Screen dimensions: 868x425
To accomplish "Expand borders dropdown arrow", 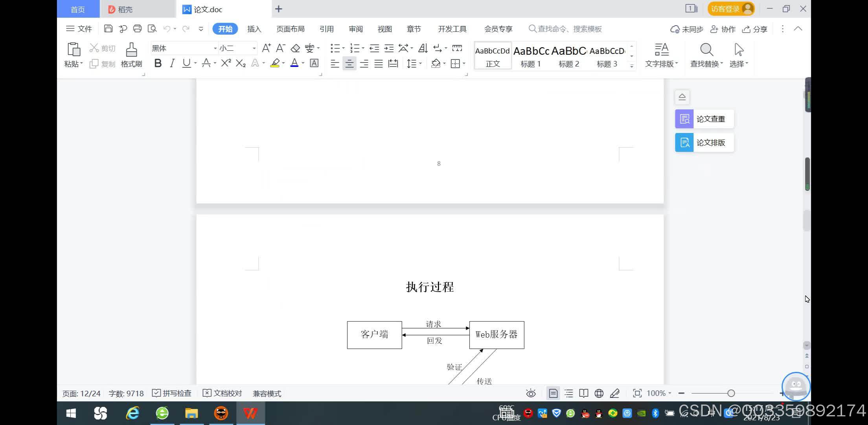I will (x=464, y=63).
